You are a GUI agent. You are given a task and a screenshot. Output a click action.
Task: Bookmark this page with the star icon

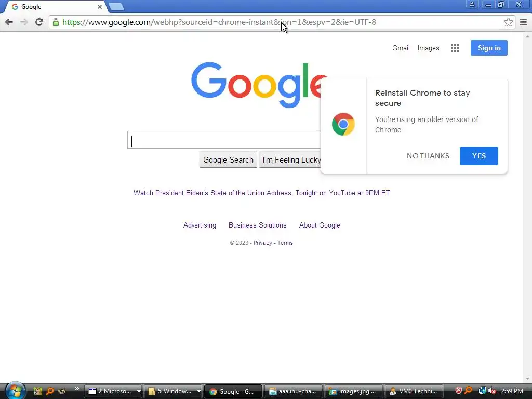pyautogui.click(x=508, y=22)
